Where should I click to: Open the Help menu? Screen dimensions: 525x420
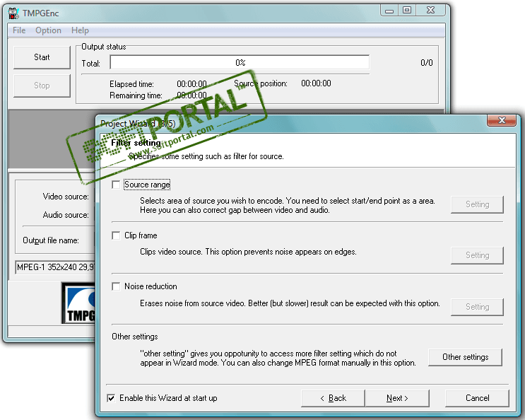[x=80, y=30]
